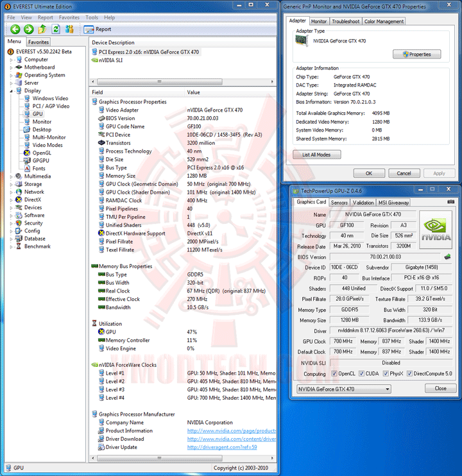462x476 pixels.
Task: Click the BIOS save icon in GPU-Z
Action: click(x=447, y=257)
